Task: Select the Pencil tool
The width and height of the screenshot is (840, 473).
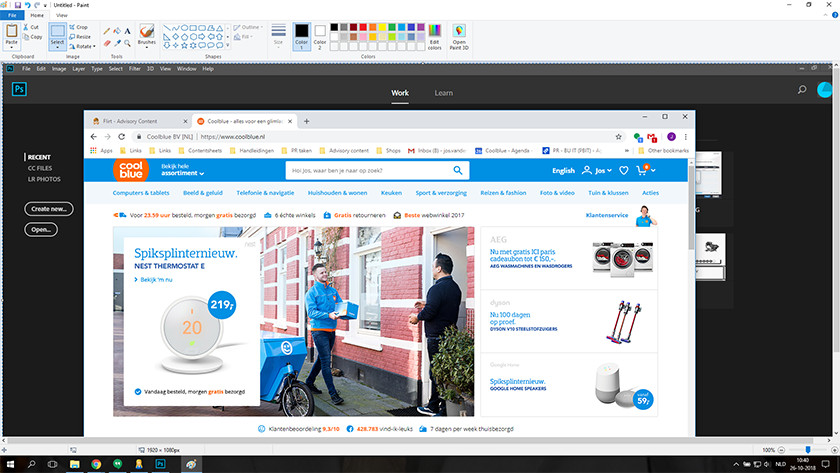Action: 107,28
